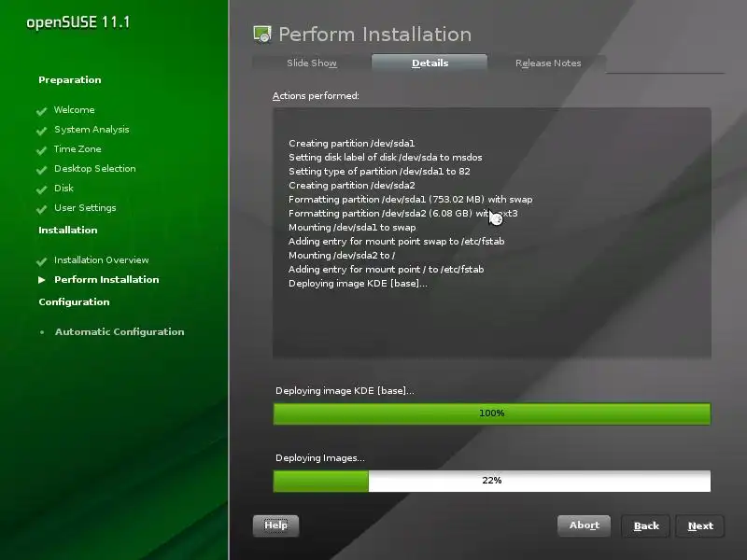This screenshot has height=560, width=747.
Task: Click the checkmark icon beside Desktop Selection
Action: [x=42, y=170]
